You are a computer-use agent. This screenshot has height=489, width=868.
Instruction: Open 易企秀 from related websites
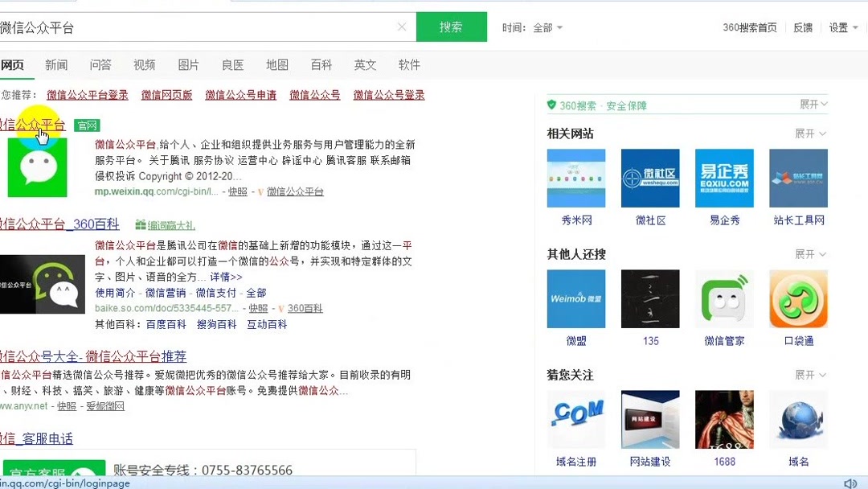pos(724,177)
